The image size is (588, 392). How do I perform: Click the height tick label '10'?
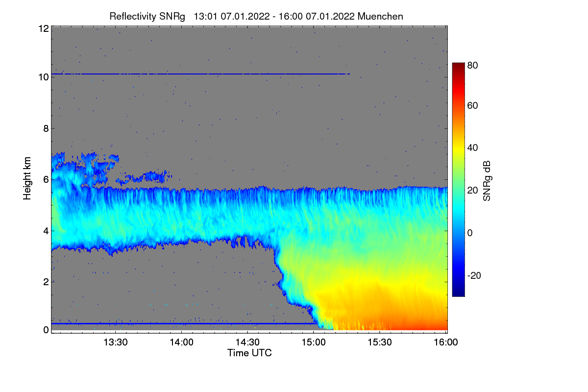tap(43, 77)
